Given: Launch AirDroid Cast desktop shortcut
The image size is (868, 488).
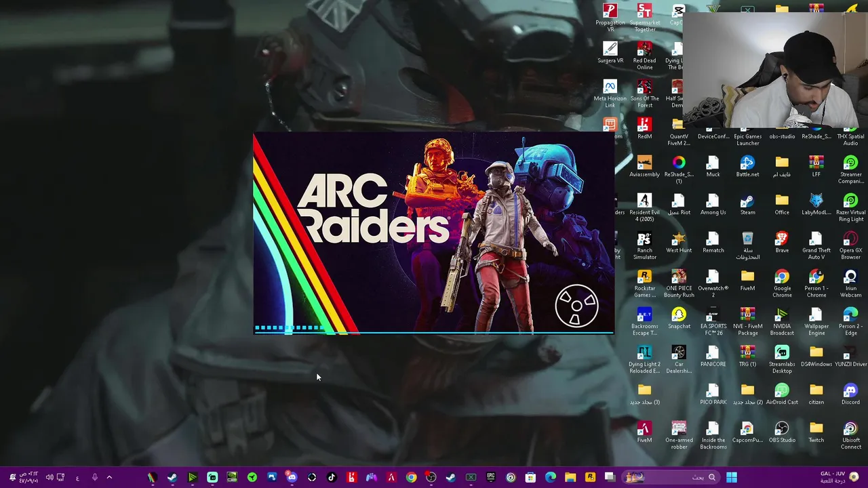Looking at the screenshot, I should point(782,394).
